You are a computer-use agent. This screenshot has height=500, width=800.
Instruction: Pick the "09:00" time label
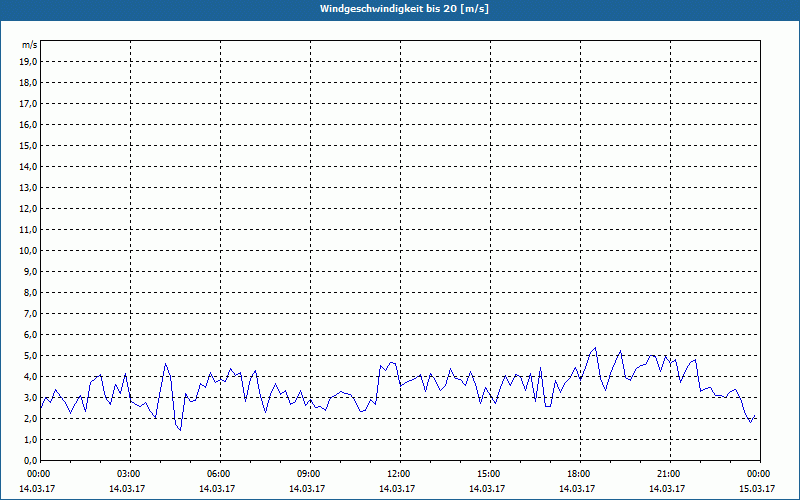(307, 474)
